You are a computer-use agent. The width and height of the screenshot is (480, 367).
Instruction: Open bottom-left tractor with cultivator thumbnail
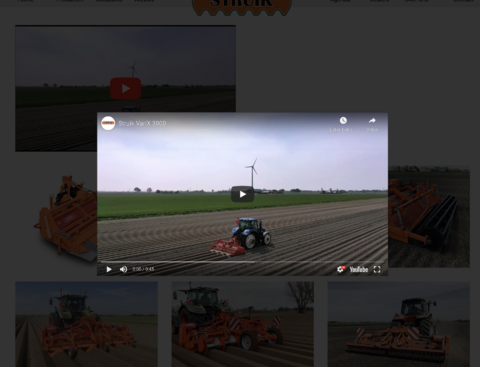click(86, 324)
